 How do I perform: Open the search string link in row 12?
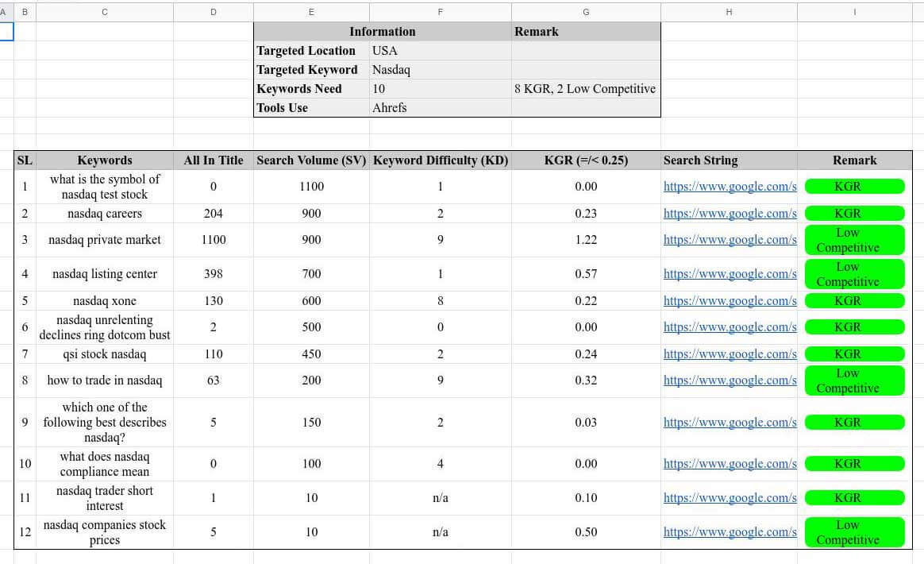point(730,531)
